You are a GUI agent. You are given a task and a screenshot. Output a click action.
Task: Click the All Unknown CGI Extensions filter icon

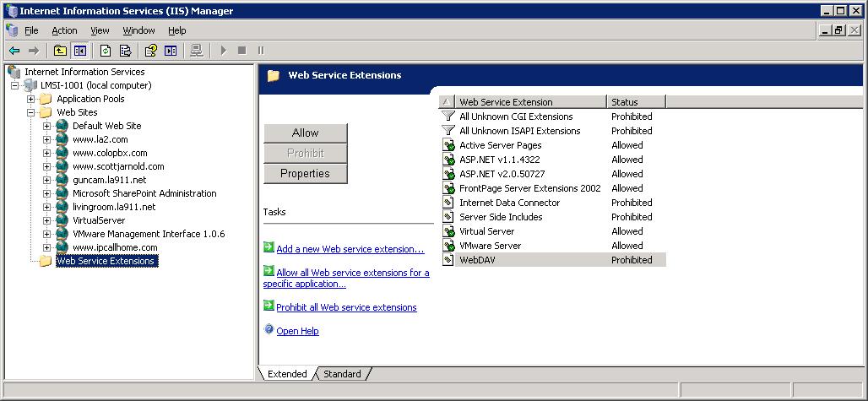448,117
